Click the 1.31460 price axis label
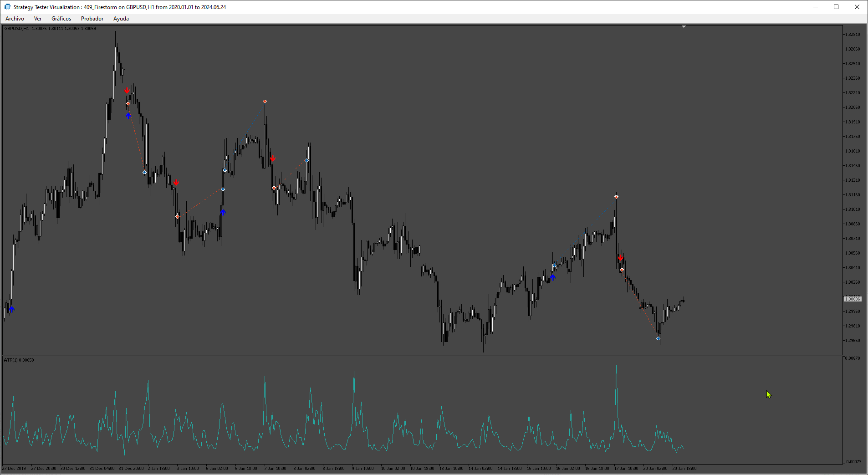The width and height of the screenshot is (868, 475). tap(853, 166)
